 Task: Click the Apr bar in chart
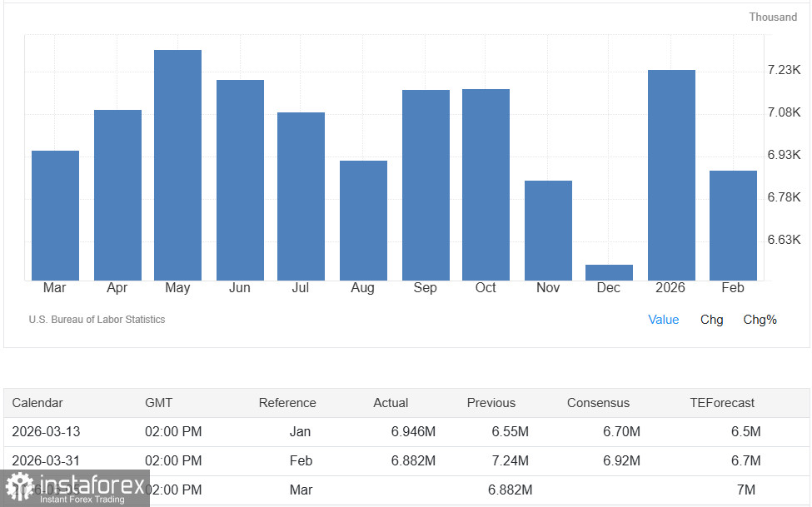(x=117, y=196)
